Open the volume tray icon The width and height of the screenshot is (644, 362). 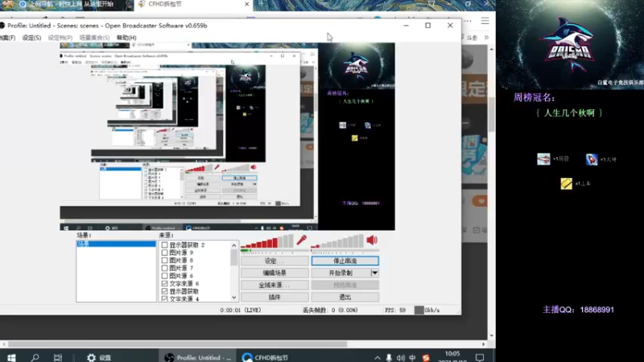click(x=400, y=358)
